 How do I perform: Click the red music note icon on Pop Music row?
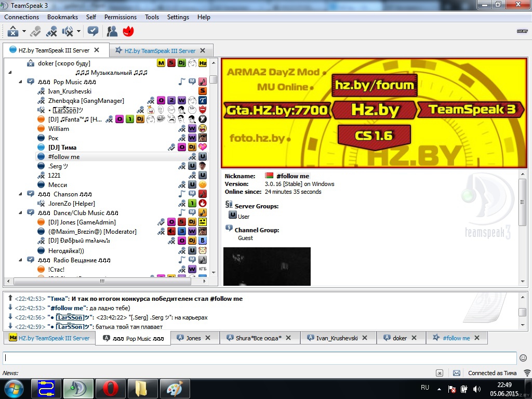203,82
